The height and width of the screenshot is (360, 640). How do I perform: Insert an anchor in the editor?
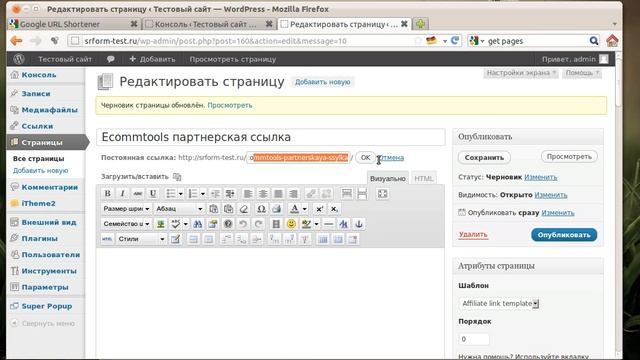click(x=359, y=224)
